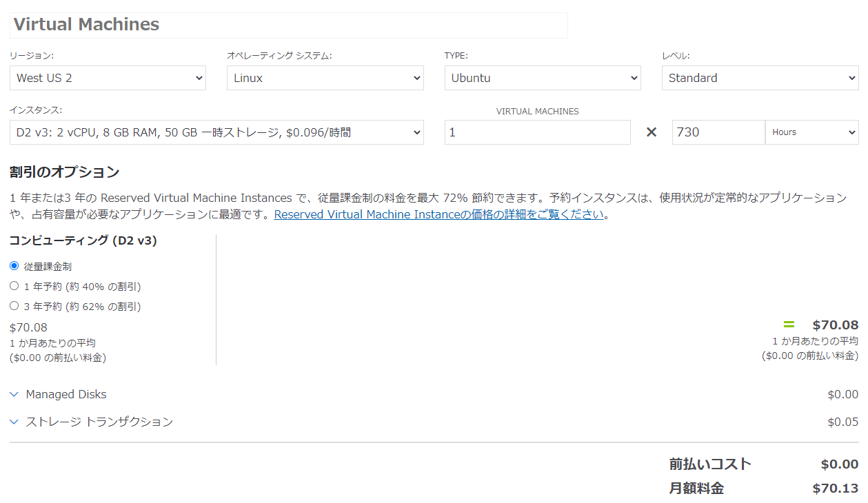Expand the ストレージ トランザクション section label
The width and height of the screenshot is (868, 503).
pos(99,422)
